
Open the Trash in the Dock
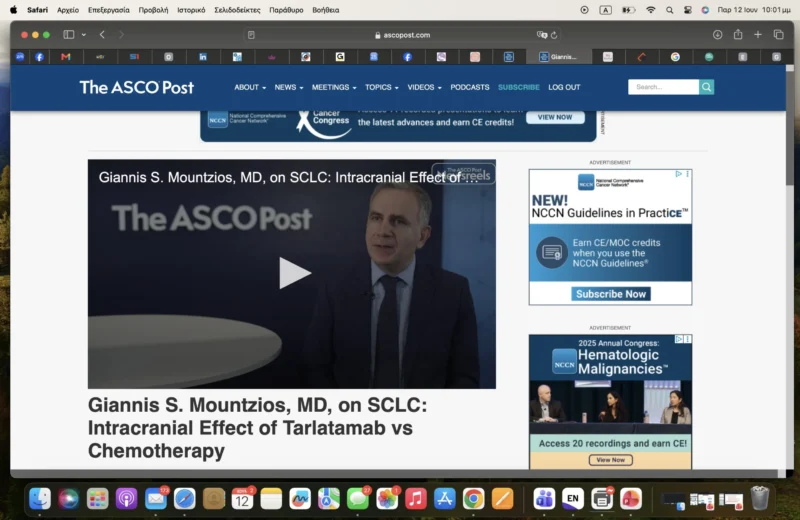point(760,498)
